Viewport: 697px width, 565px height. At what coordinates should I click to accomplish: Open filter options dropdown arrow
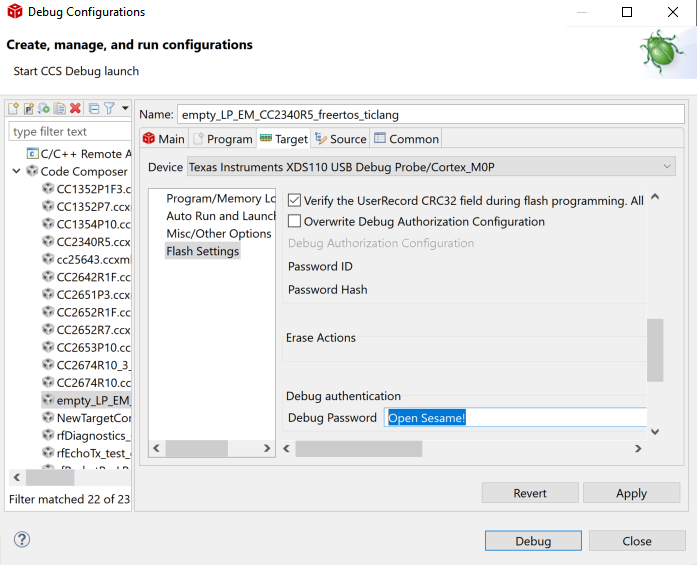(x=125, y=108)
